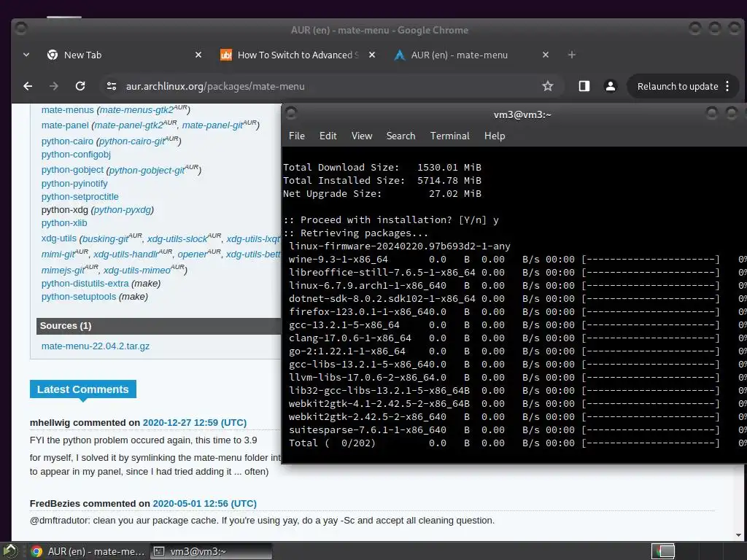Open the Chrome profile icon

coord(611,86)
